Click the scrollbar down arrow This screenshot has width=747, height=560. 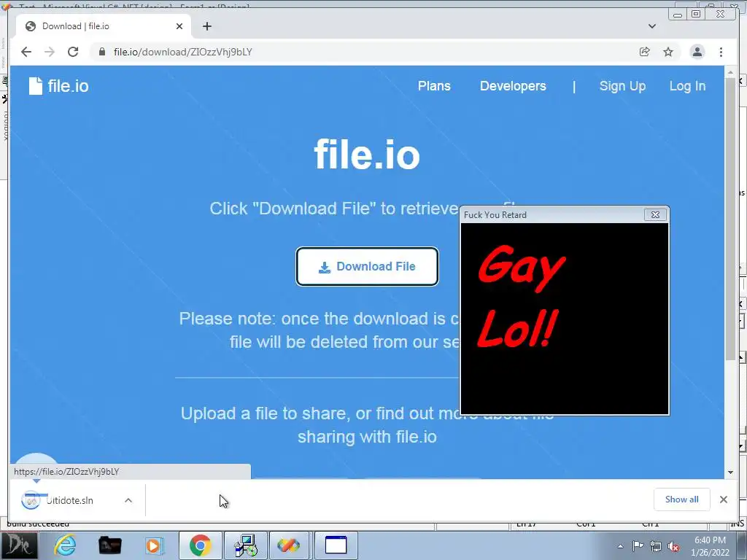click(x=730, y=472)
